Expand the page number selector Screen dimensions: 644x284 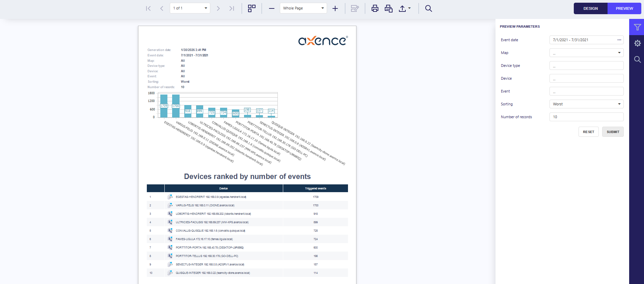click(206, 8)
